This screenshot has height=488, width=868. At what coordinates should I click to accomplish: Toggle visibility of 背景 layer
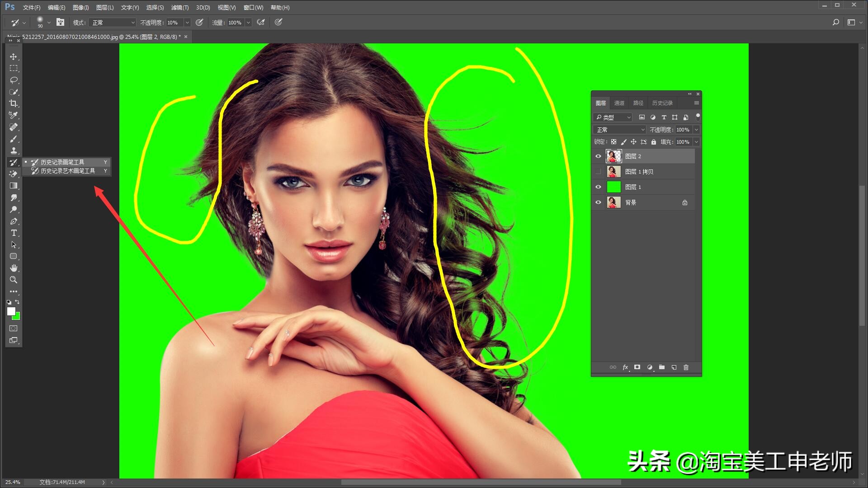click(598, 202)
